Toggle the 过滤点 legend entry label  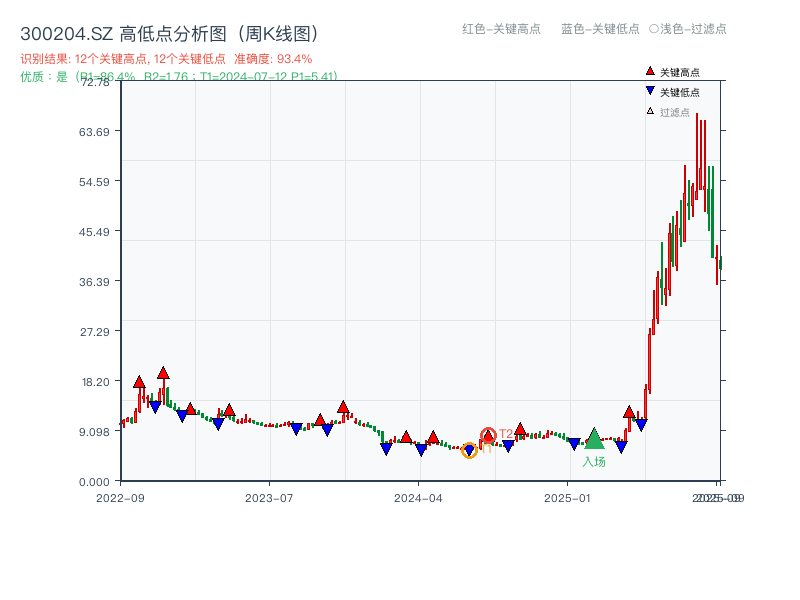click(674, 112)
